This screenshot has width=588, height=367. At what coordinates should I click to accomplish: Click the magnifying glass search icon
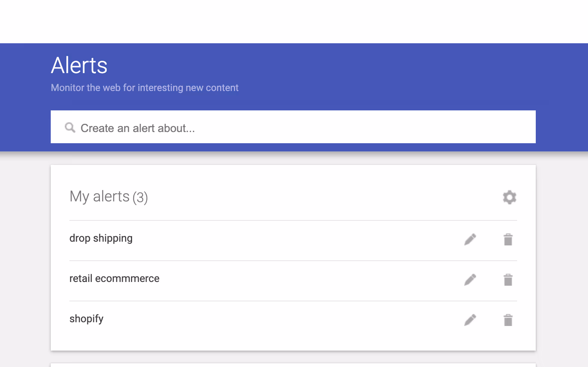(x=70, y=128)
